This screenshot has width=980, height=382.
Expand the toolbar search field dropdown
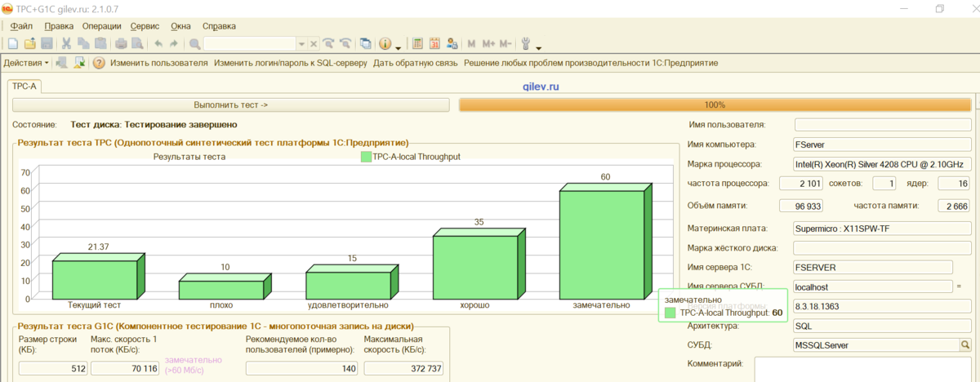tap(301, 43)
